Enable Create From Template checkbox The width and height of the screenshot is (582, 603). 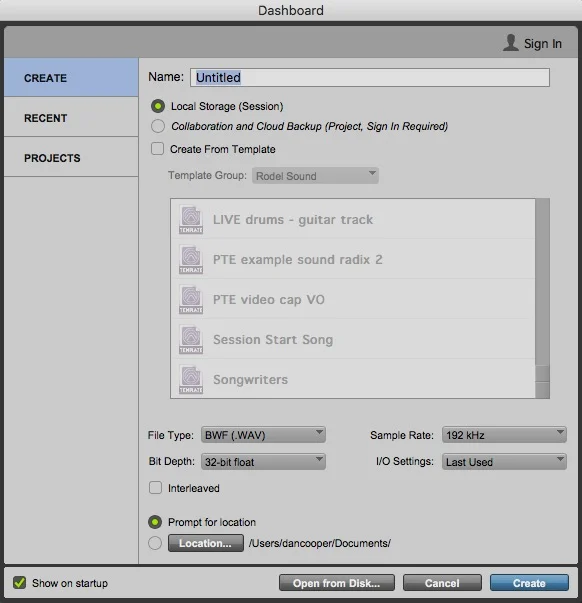157,149
